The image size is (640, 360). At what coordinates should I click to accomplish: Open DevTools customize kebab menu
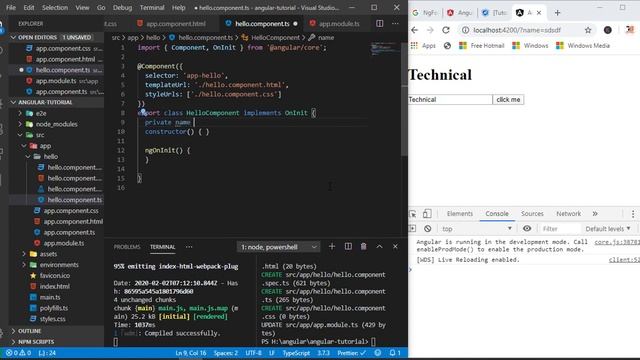(x=633, y=214)
